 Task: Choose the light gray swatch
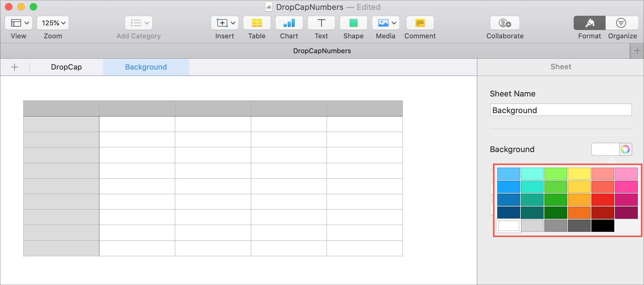pyautogui.click(x=532, y=226)
